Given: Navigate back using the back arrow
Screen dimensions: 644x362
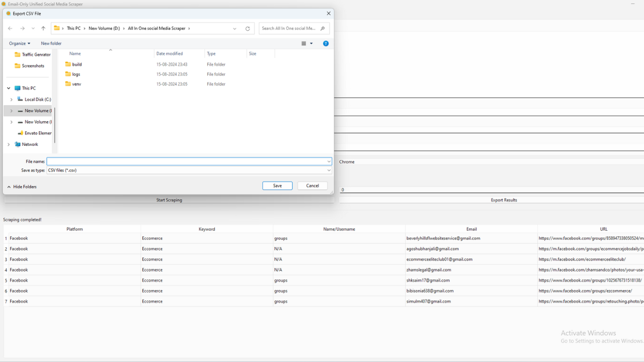Looking at the screenshot, I should tap(10, 28).
